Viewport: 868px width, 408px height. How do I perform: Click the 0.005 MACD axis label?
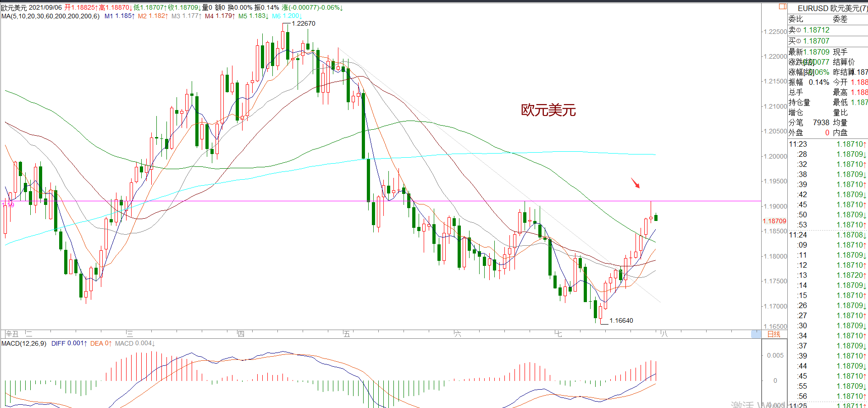pyautogui.click(x=775, y=355)
